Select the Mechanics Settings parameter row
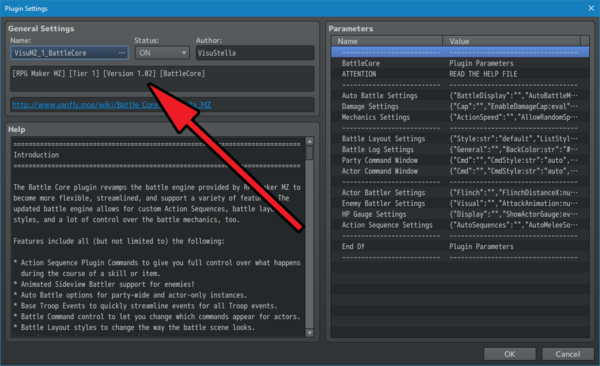This screenshot has width=600, height=366. [x=460, y=117]
